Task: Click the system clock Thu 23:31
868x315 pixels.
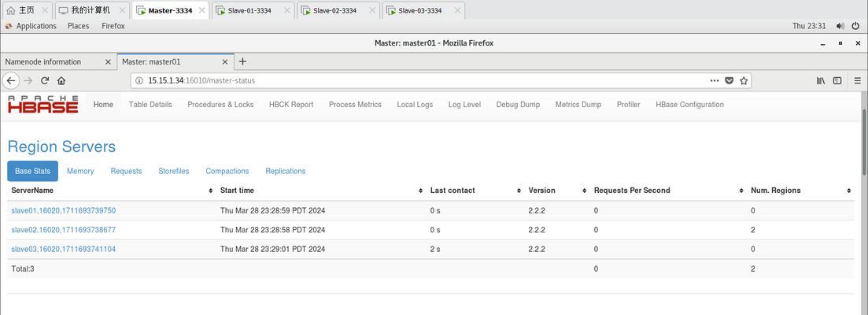Action: (809, 26)
